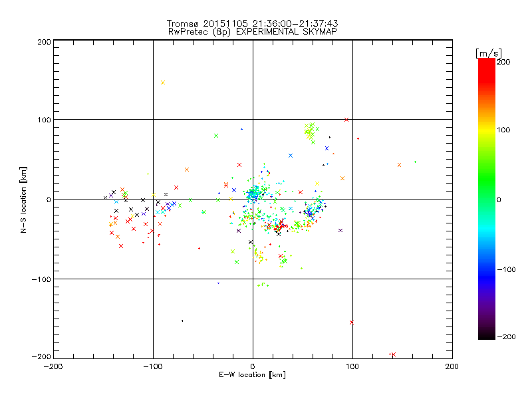This screenshot has width=532, height=399.
Task: Click the x-axis tick label '-200'
Action: point(53,367)
